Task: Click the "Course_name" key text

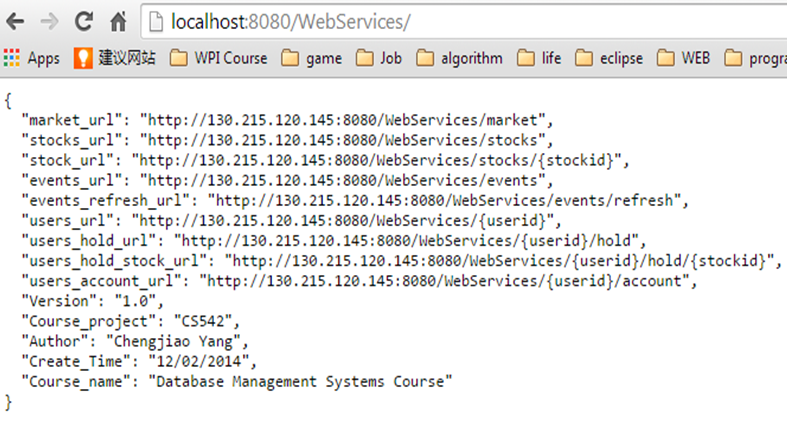Action: point(76,382)
